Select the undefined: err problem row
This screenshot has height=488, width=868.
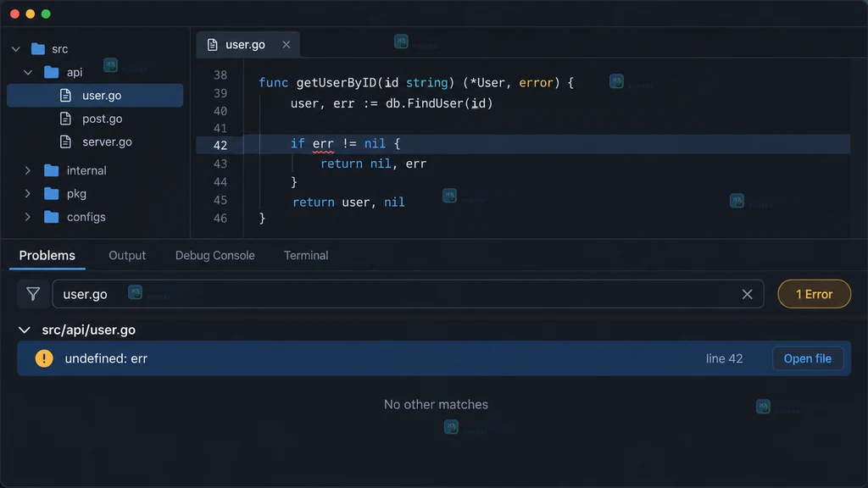point(434,358)
